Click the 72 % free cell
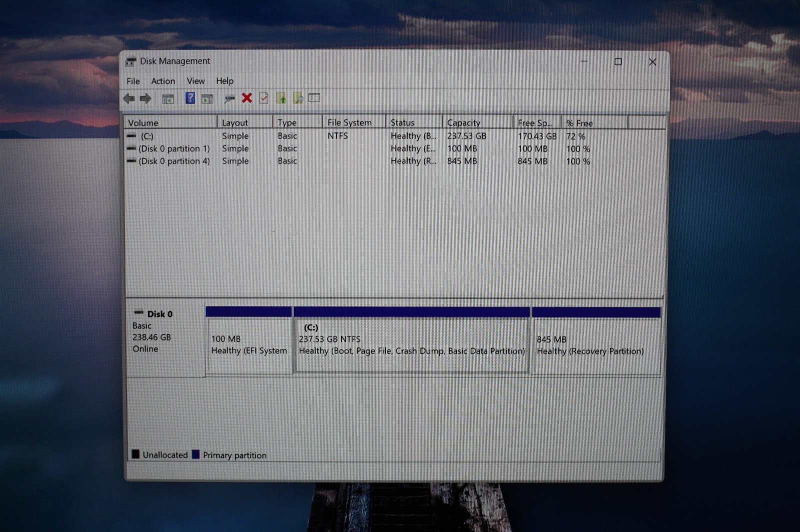Viewport: 800px width, 532px height. [575, 136]
